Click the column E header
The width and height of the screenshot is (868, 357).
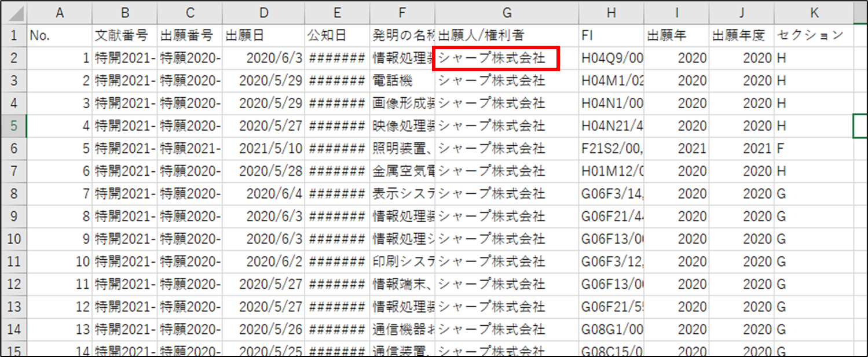[338, 13]
